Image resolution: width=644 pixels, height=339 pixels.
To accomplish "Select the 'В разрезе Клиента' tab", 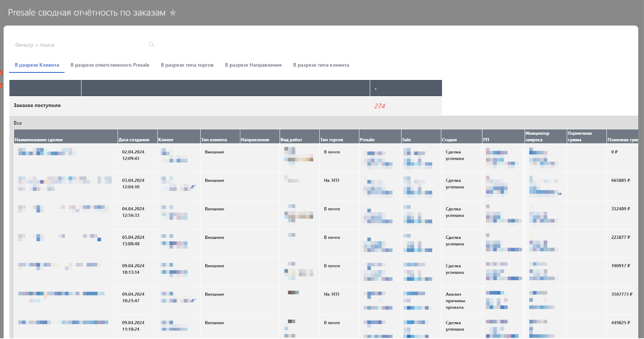I will pyautogui.click(x=37, y=65).
